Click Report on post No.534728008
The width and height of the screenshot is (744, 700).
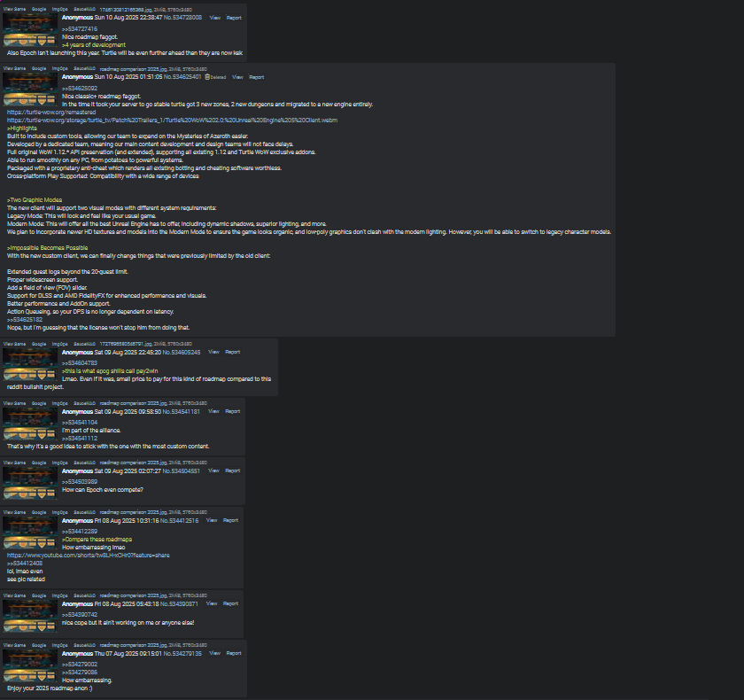click(234, 18)
